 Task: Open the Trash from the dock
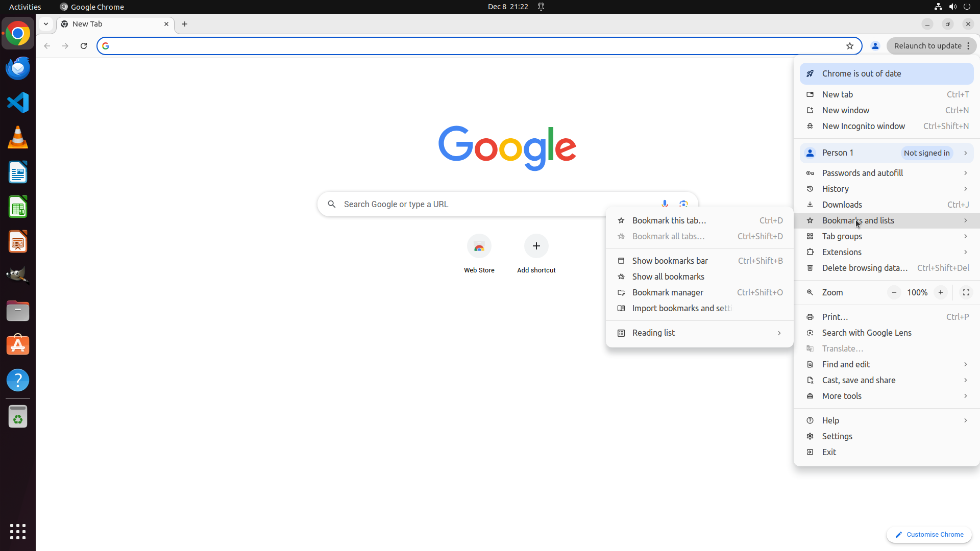[x=18, y=416]
